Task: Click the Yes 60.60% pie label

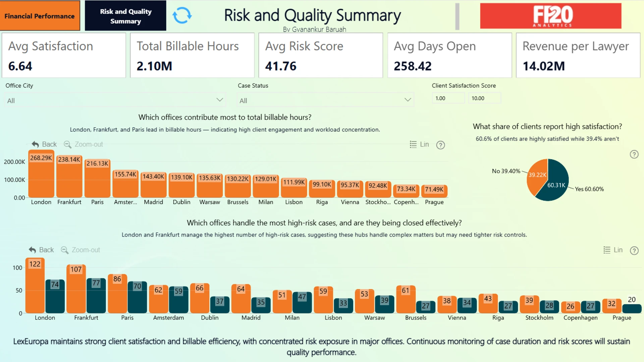Action: 589,189
